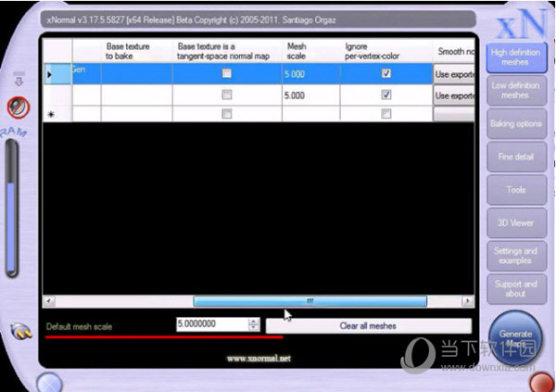Click the horizontal scrollbar thumb

coord(310,301)
